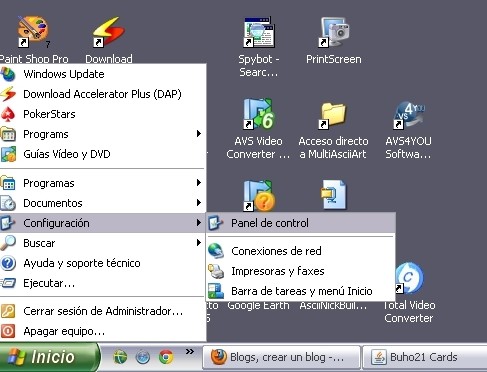Launch AVS Video Converter desktop icon
Screen dimensions: 487x372
click(259, 113)
